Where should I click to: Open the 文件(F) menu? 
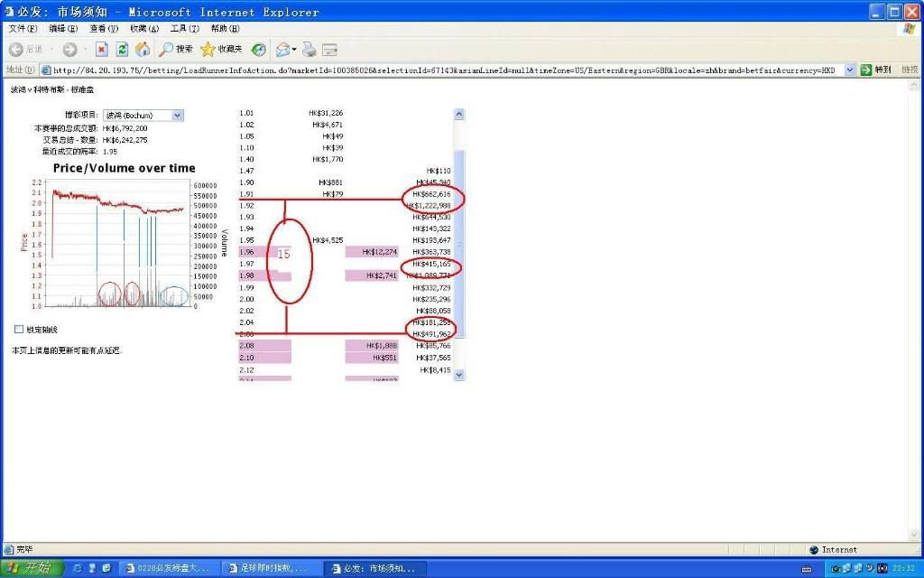click(23, 28)
